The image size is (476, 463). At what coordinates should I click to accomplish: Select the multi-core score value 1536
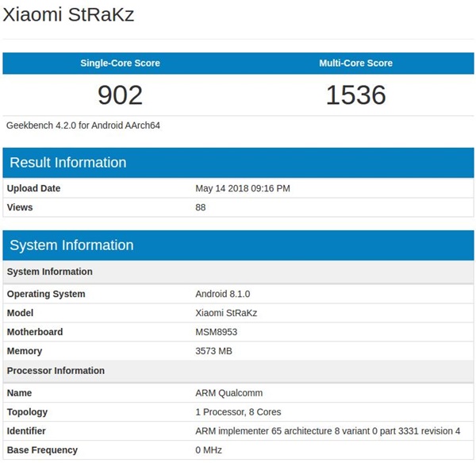355,95
